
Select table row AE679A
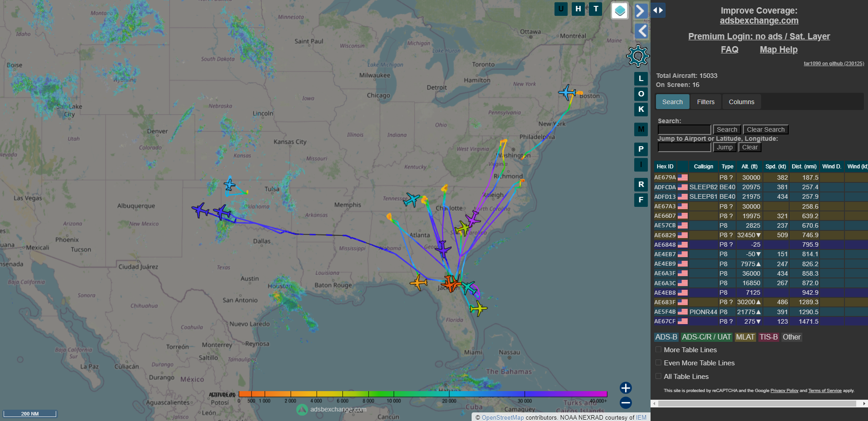pos(760,177)
